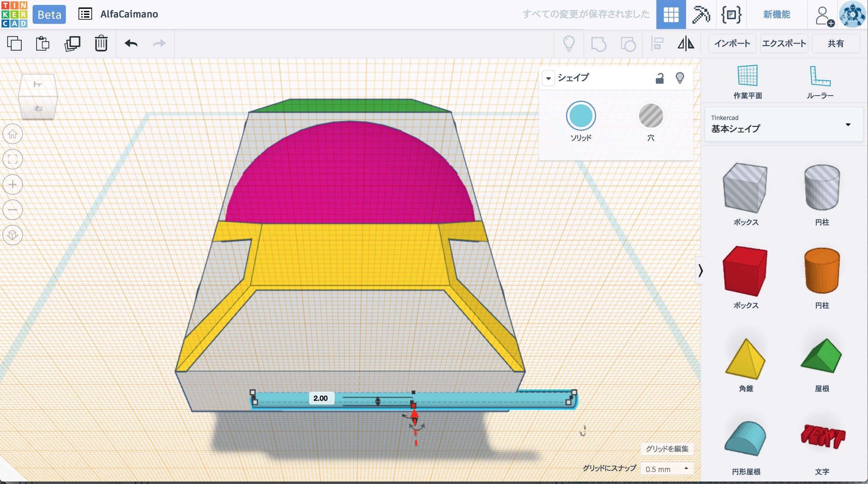Open the blocks pickaxe mode icon
Screen dimensions: 868x484
(701, 14)
